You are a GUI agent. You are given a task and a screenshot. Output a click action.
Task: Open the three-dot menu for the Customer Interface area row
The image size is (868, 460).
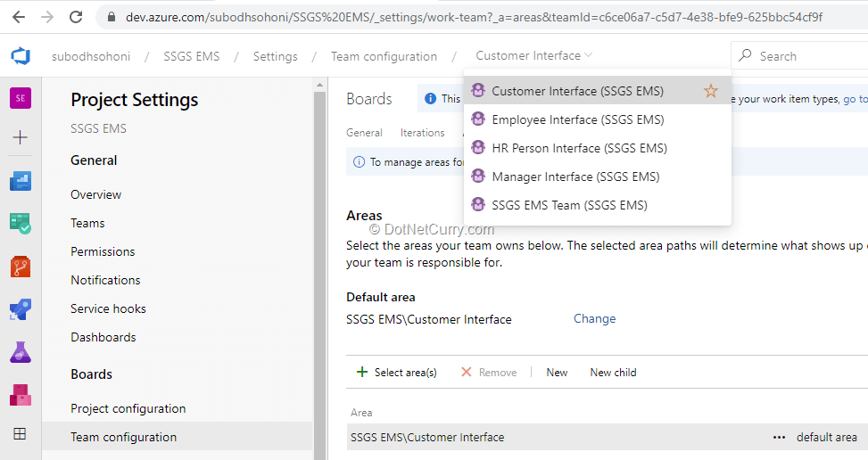click(779, 438)
